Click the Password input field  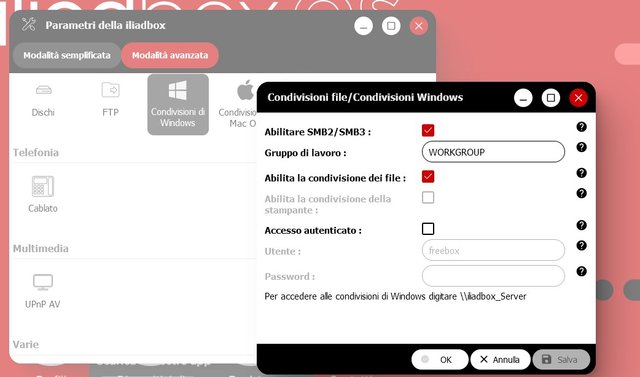[x=493, y=276]
